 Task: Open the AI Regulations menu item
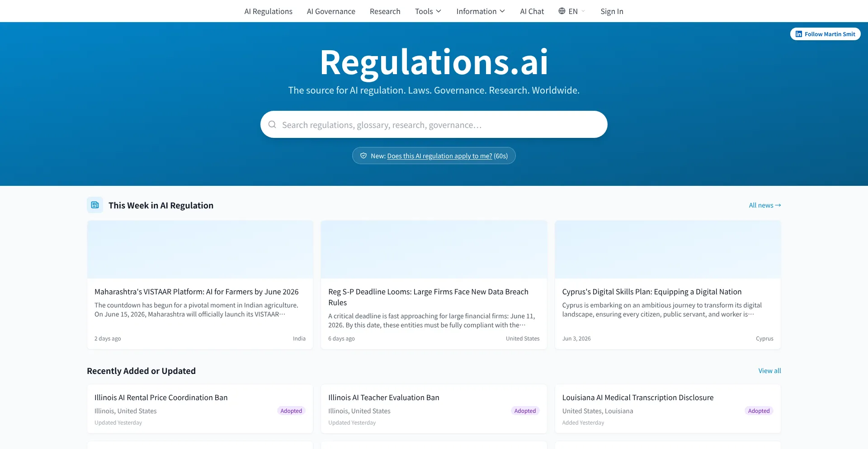(268, 11)
